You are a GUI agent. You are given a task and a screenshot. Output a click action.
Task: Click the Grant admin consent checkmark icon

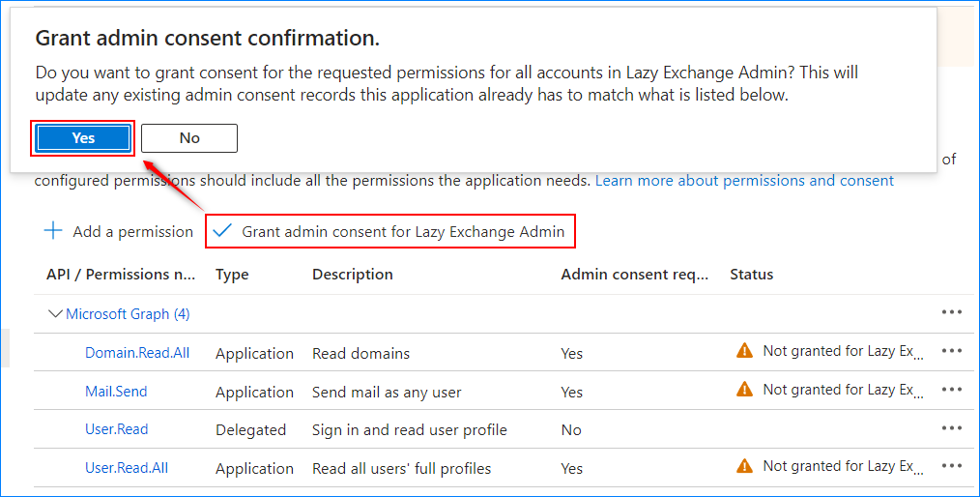pyautogui.click(x=222, y=231)
